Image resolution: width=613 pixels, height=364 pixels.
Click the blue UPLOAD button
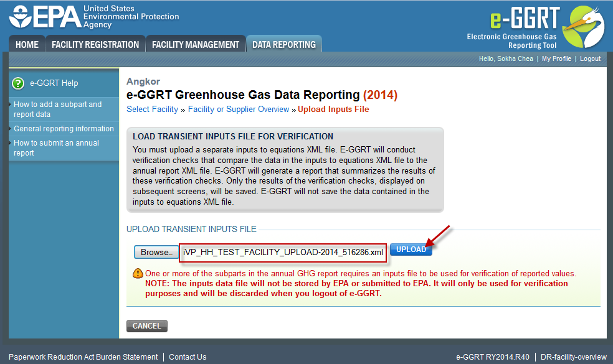pyautogui.click(x=411, y=249)
